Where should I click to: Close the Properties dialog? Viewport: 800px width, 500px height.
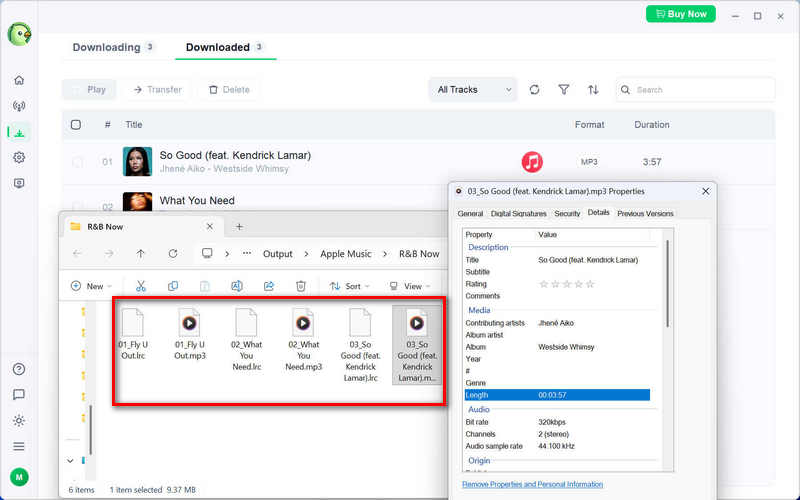coord(706,191)
